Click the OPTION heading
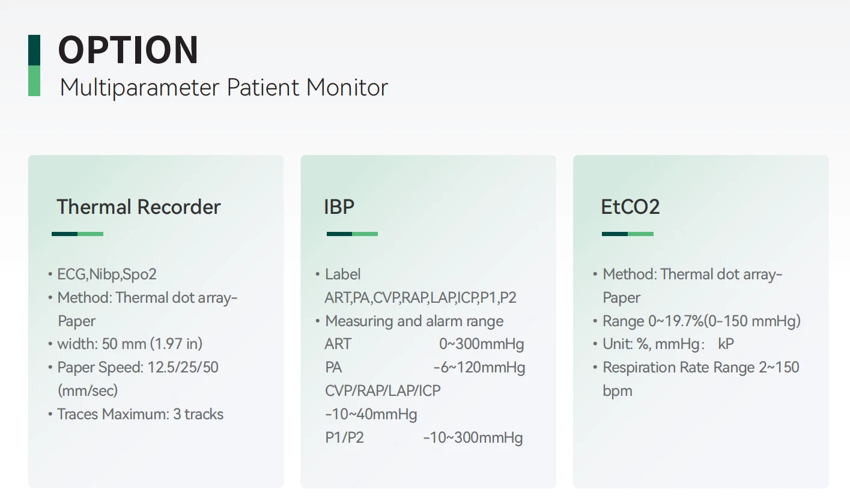 click(x=129, y=50)
